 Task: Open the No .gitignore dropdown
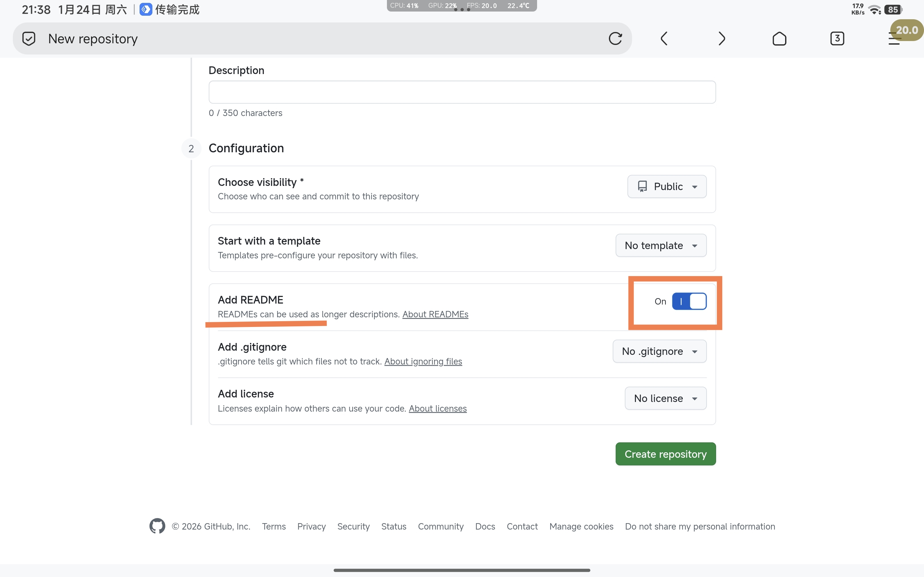point(659,351)
